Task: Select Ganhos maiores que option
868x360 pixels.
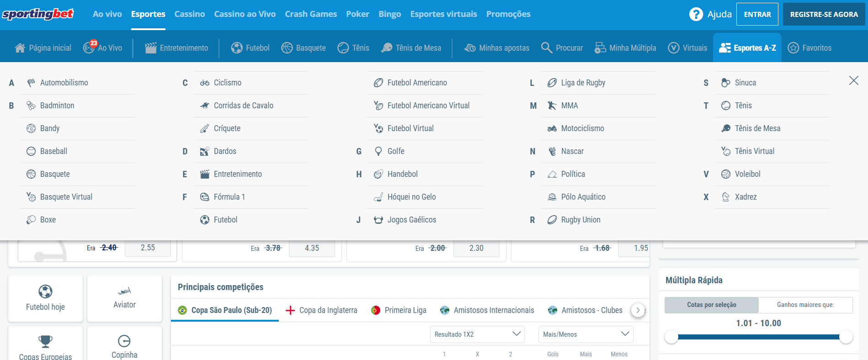Action: (805, 305)
